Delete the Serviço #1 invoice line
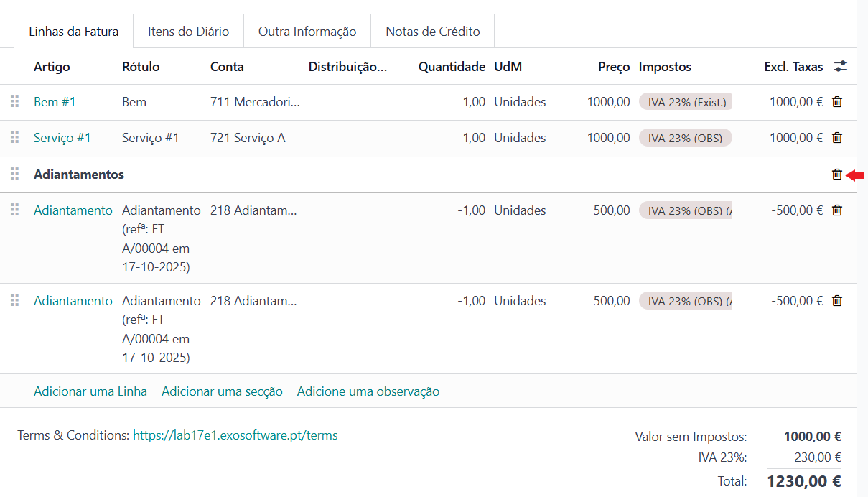The width and height of the screenshot is (868, 497). click(836, 138)
